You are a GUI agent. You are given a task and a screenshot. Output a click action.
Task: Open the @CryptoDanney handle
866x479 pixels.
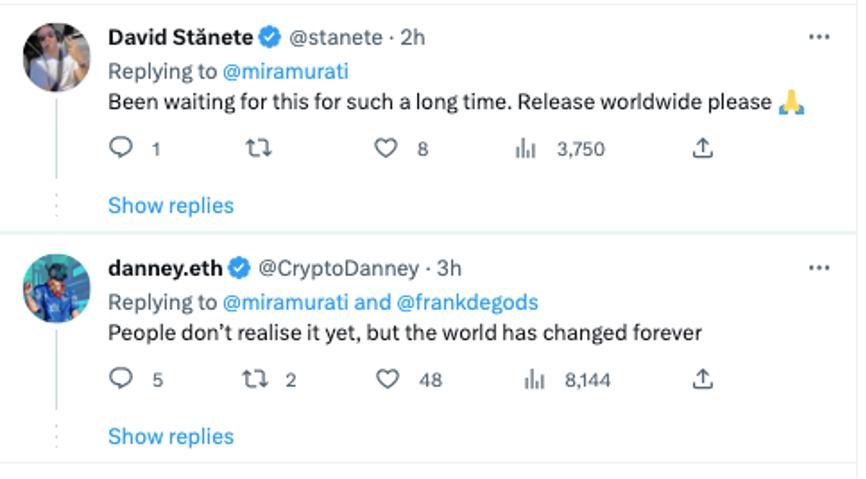click(339, 269)
